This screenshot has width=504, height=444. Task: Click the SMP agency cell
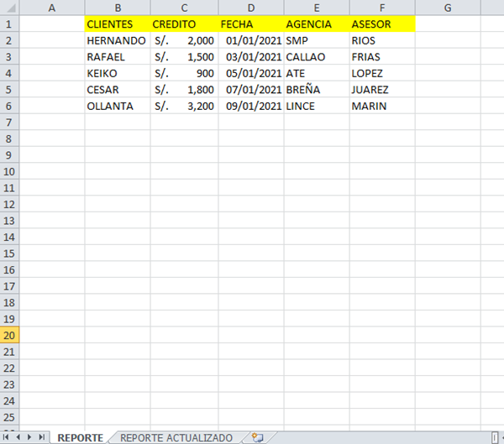click(x=317, y=40)
